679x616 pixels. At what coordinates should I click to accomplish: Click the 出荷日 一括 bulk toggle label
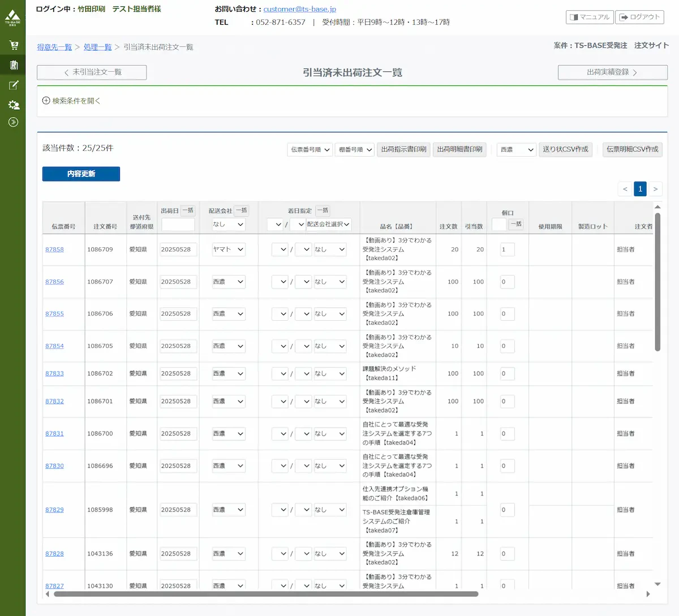(187, 210)
